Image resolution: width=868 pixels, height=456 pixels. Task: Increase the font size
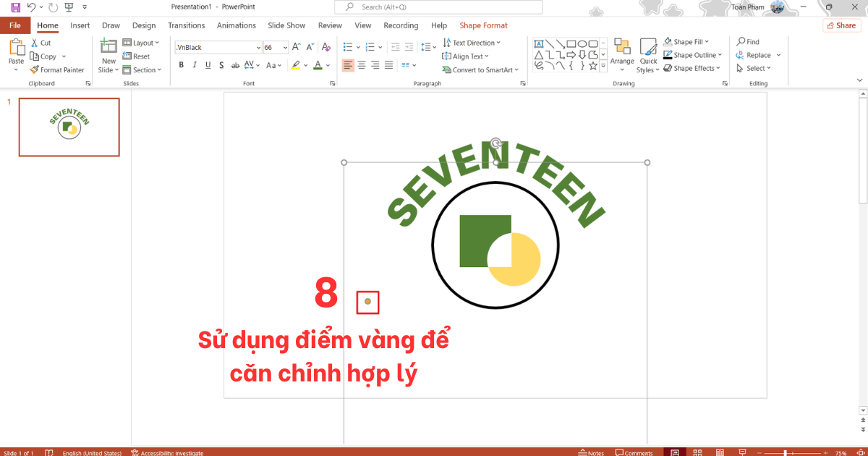click(297, 47)
